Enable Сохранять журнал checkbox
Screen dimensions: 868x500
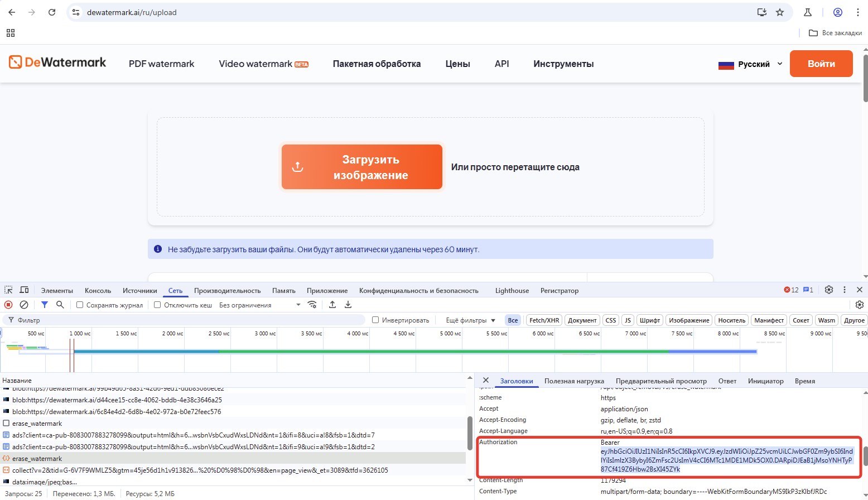tap(80, 305)
